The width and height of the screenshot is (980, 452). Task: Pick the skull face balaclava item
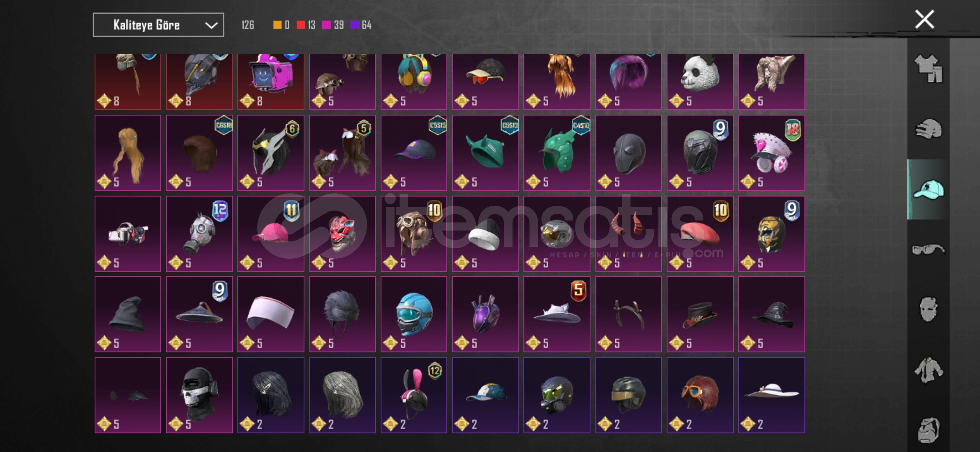pyautogui.click(x=199, y=395)
